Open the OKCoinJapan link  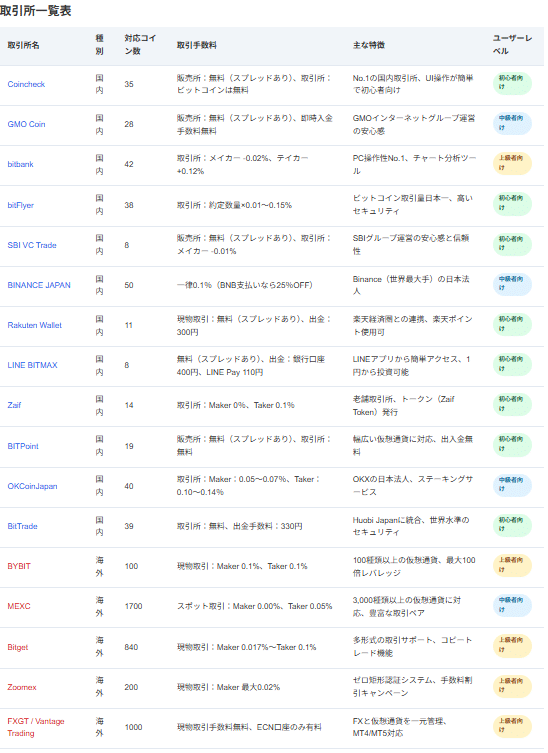coord(32,486)
